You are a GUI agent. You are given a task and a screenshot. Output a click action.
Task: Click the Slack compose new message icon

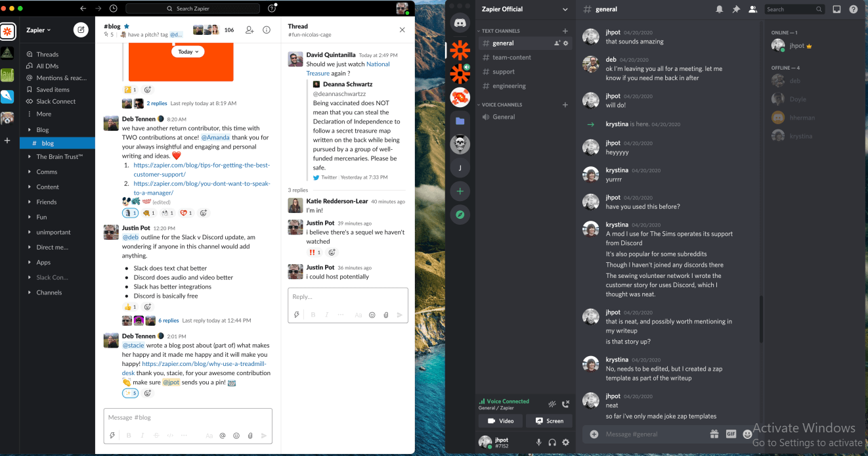tap(81, 30)
